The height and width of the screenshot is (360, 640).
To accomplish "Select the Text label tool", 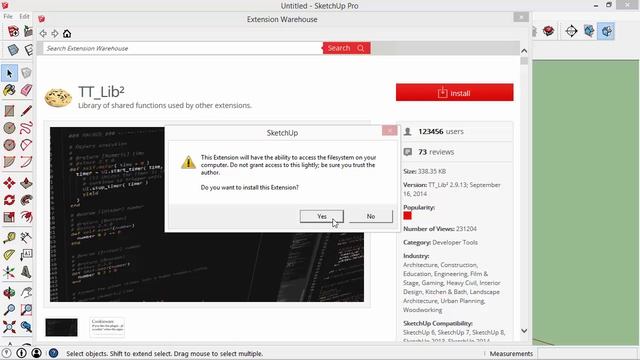I will click(26, 255).
